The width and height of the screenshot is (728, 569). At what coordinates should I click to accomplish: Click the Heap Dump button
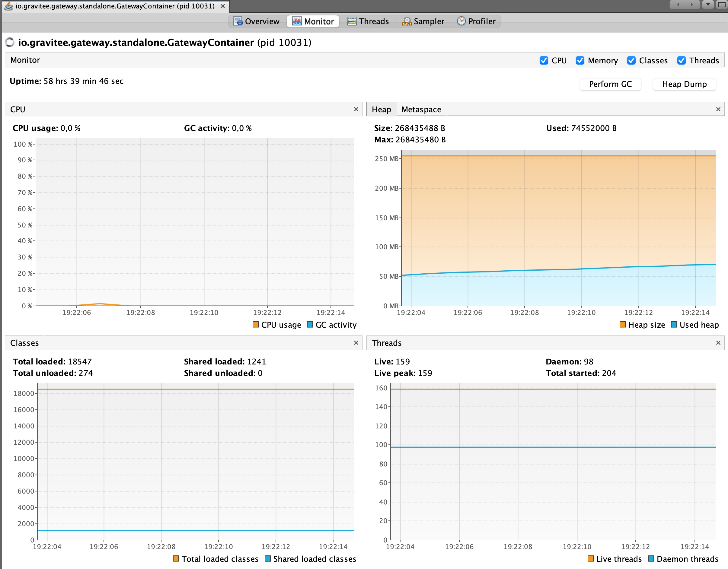(x=684, y=84)
